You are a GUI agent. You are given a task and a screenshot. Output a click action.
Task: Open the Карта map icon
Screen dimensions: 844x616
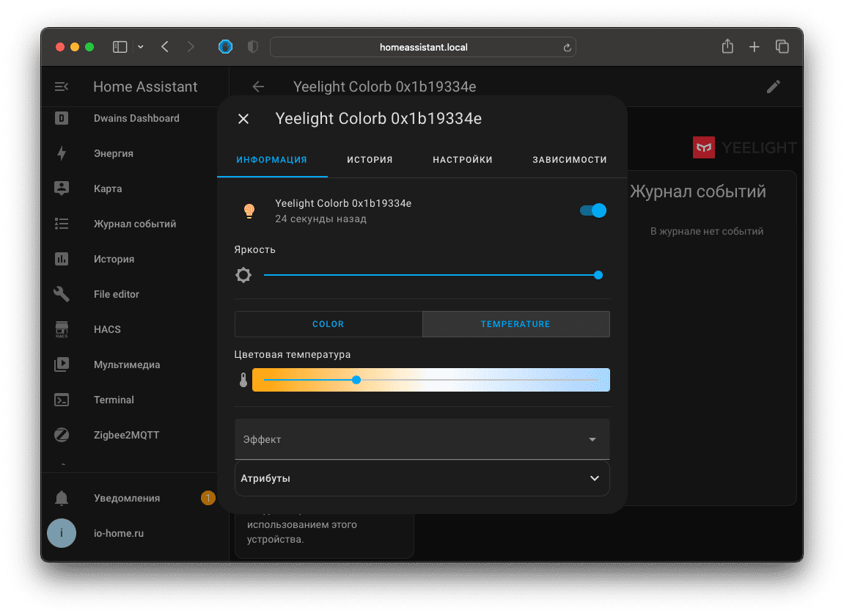click(62, 188)
